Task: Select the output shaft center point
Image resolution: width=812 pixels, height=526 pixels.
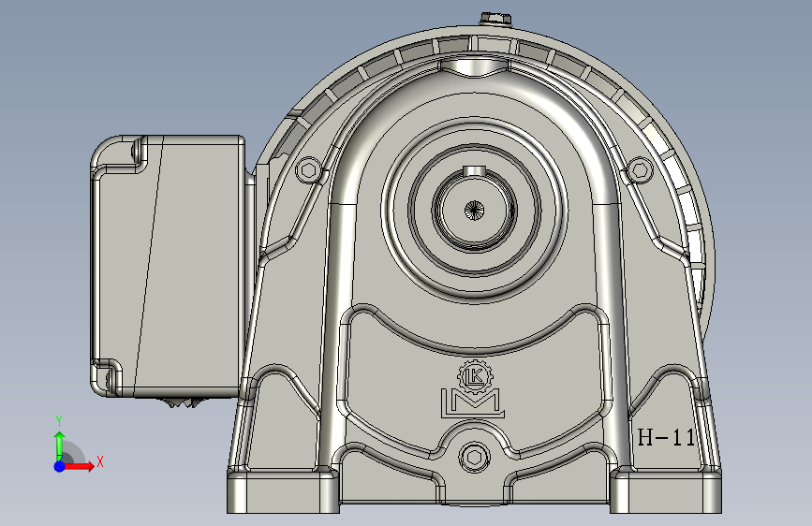Action: 474,210
